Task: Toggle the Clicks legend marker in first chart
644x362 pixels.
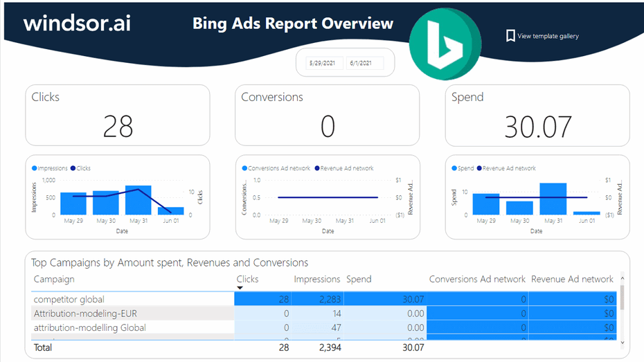Action: pos(73,168)
